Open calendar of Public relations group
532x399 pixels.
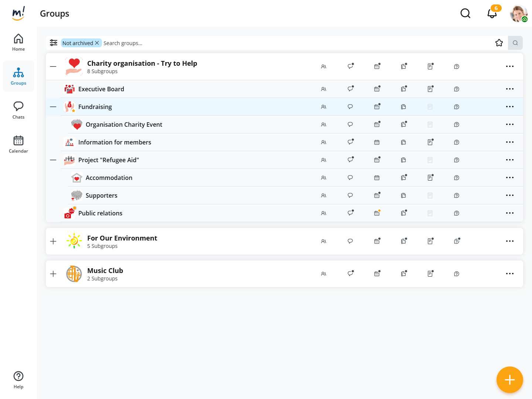[x=377, y=213]
